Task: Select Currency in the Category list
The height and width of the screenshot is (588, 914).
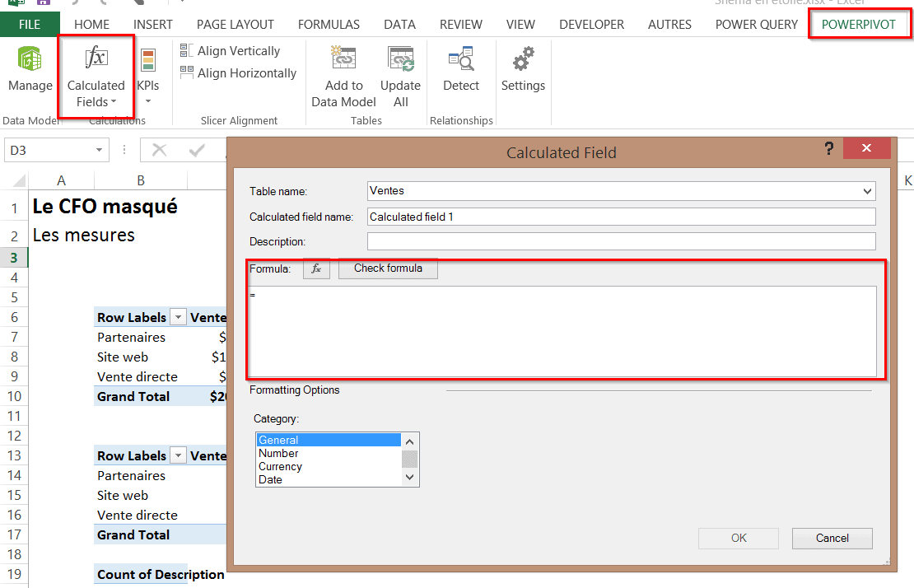Action: pos(280,466)
